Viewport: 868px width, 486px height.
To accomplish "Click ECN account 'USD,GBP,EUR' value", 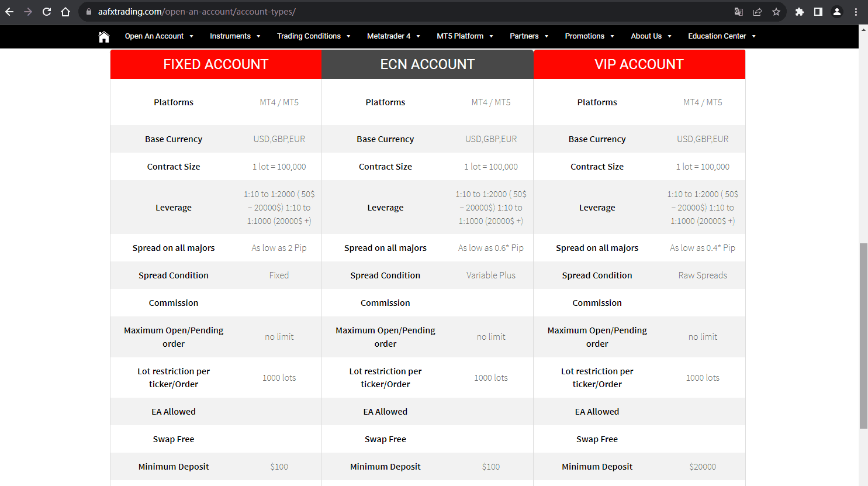I will point(491,139).
